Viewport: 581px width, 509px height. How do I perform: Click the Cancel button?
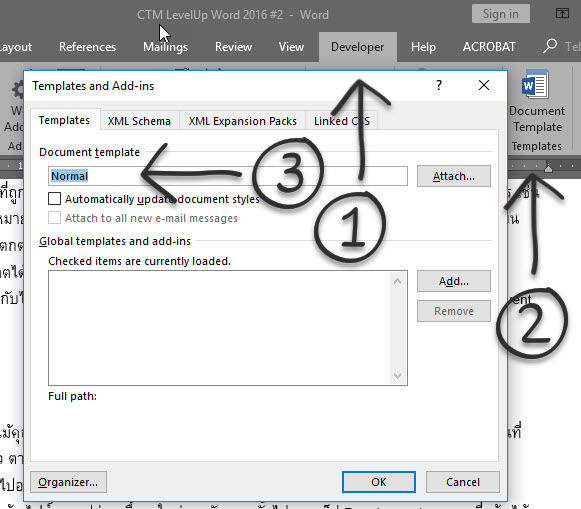pyautogui.click(x=462, y=482)
